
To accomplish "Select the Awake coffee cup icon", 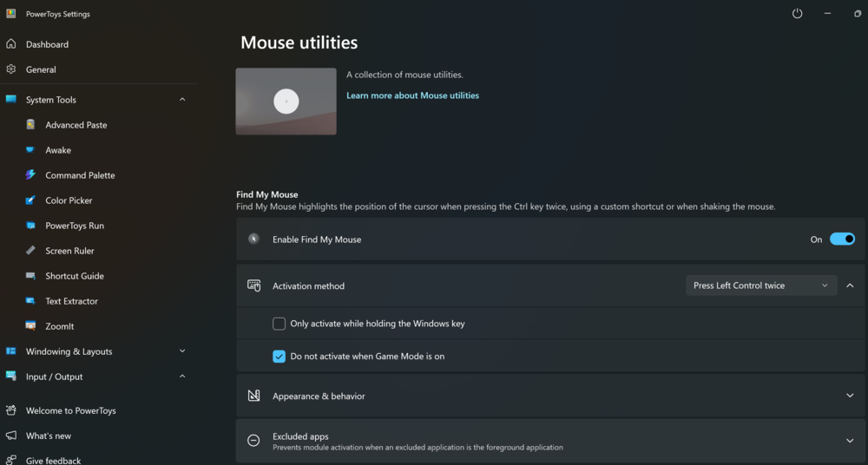I will (x=30, y=150).
